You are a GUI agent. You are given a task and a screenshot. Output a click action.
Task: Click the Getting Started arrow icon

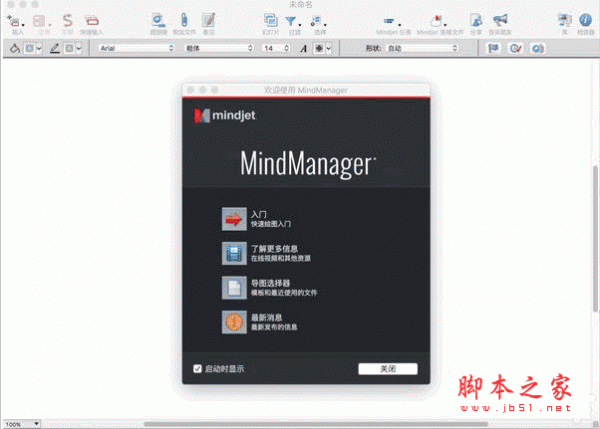click(234, 219)
